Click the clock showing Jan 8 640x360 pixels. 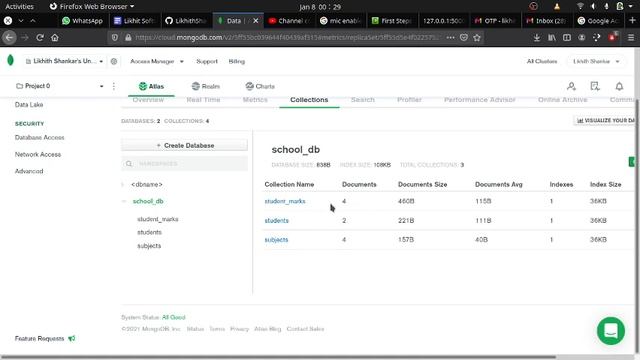tap(320, 7)
